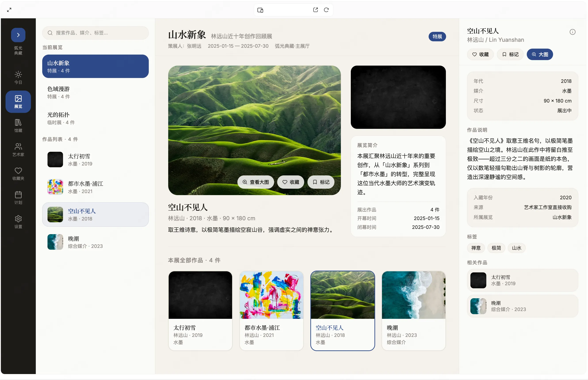Open 太行初雪 in the artwork list
This screenshot has height=380, width=588.
[x=95, y=160]
